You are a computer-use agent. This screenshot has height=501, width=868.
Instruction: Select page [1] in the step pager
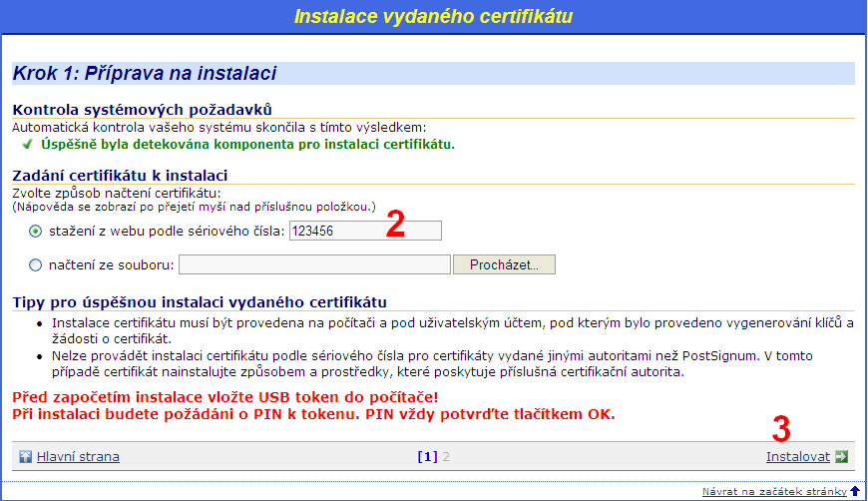[x=427, y=457]
